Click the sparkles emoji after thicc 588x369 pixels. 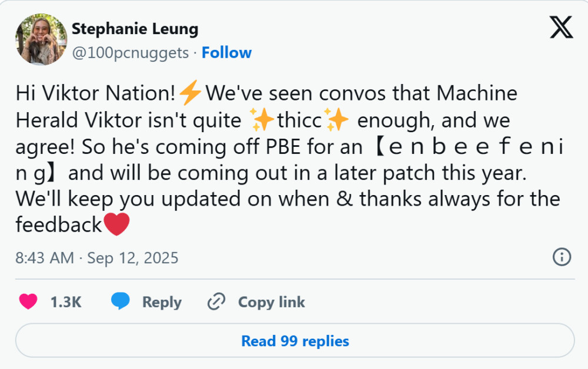(338, 120)
